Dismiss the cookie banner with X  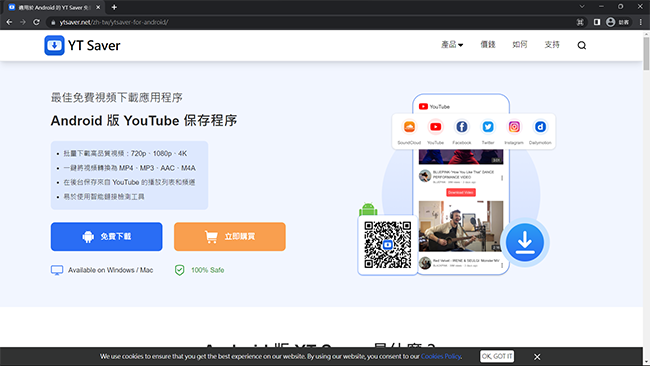(x=537, y=356)
